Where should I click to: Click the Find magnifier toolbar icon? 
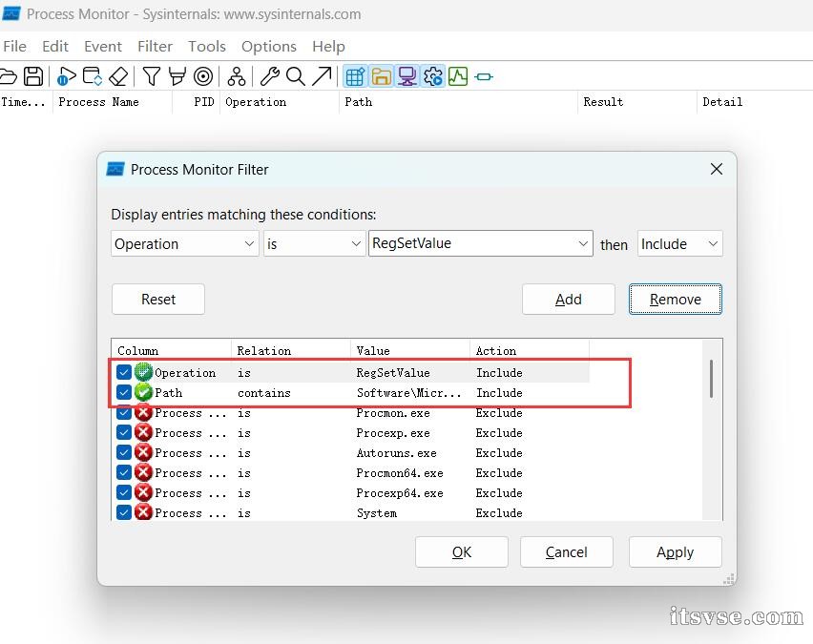(x=296, y=76)
